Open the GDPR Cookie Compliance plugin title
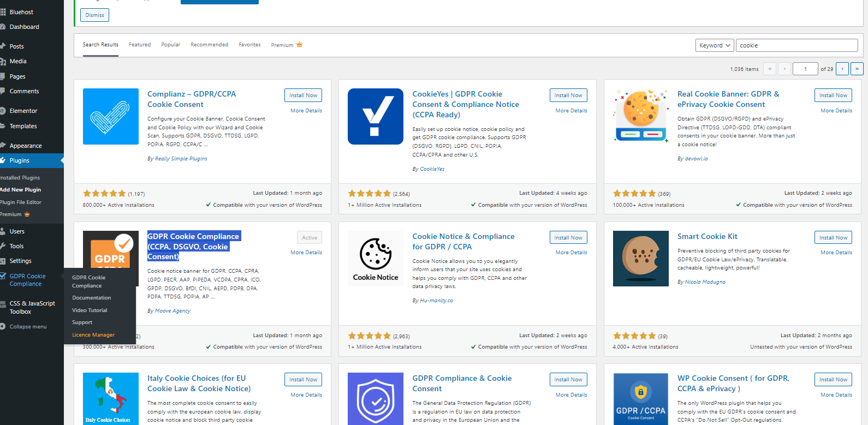868x425 pixels. [194, 246]
